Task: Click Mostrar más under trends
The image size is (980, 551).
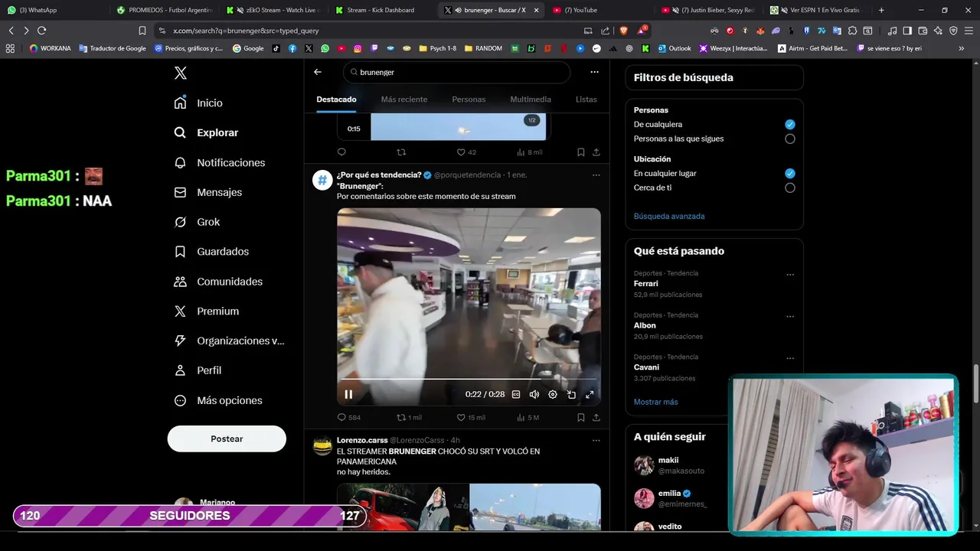Action: [x=655, y=402]
